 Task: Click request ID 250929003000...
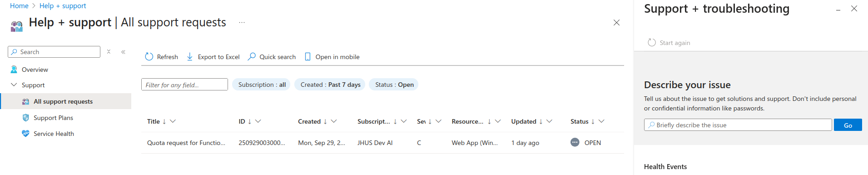(262, 143)
